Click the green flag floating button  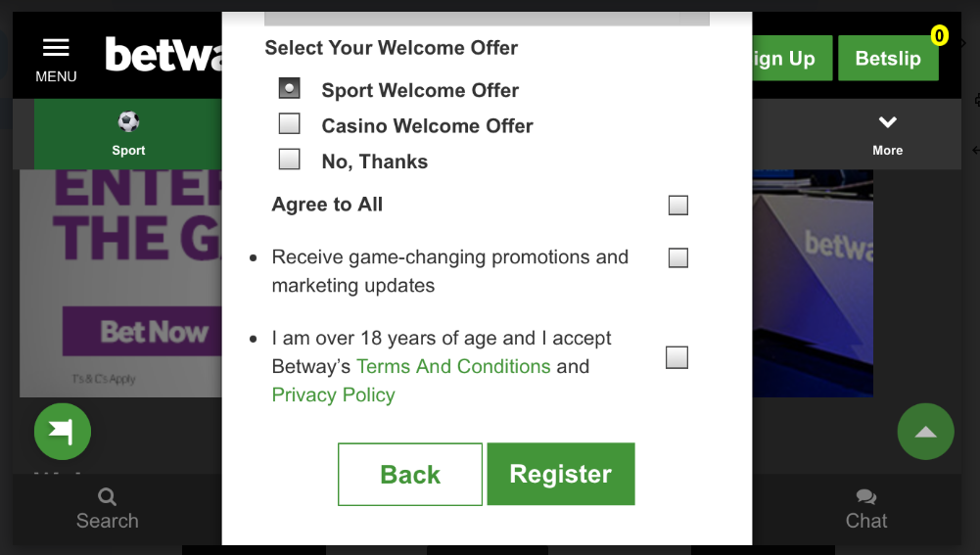click(63, 432)
